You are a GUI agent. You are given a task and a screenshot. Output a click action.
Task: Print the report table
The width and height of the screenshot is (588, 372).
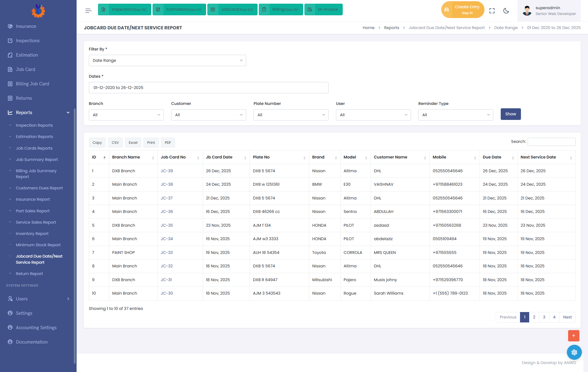point(151,143)
